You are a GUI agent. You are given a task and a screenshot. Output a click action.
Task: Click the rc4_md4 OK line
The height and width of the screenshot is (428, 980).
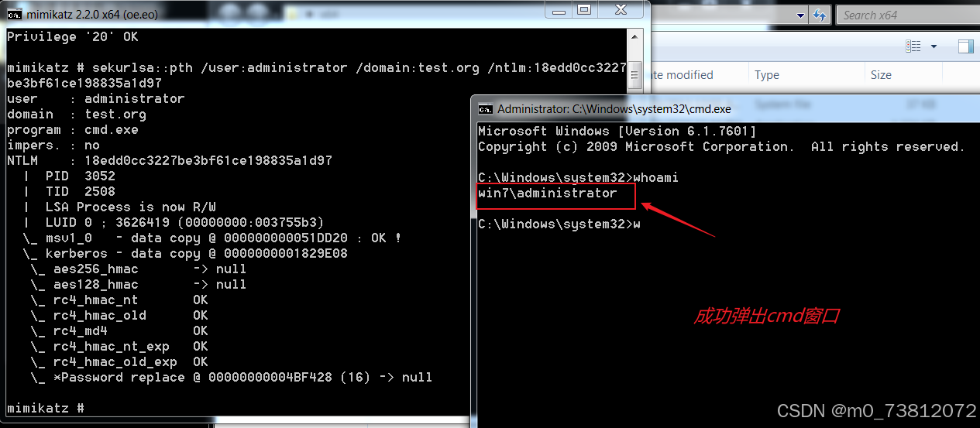click(x=119, y=331)
